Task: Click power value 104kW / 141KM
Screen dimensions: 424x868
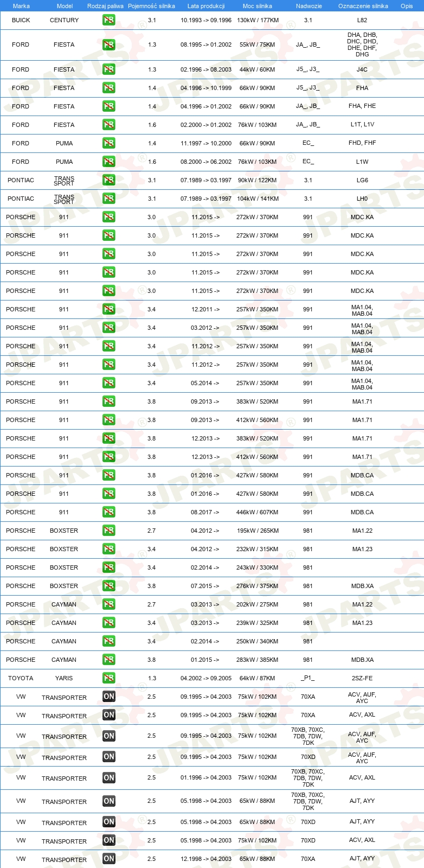Action: pos(258,199)
